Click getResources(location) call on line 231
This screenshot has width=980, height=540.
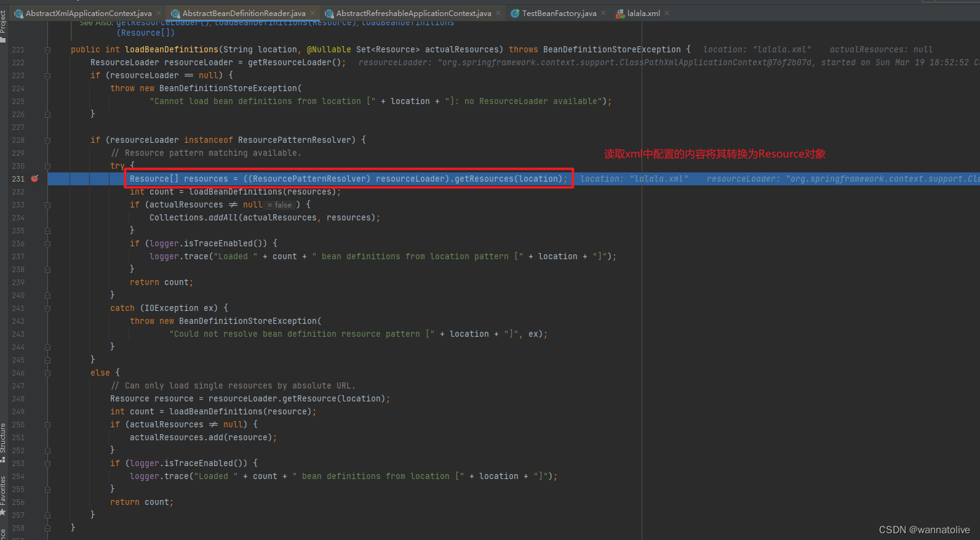tap(508, 179)
